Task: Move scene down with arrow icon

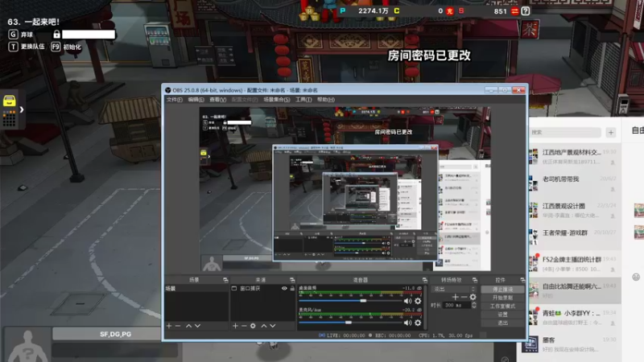Action: (197, 326)
